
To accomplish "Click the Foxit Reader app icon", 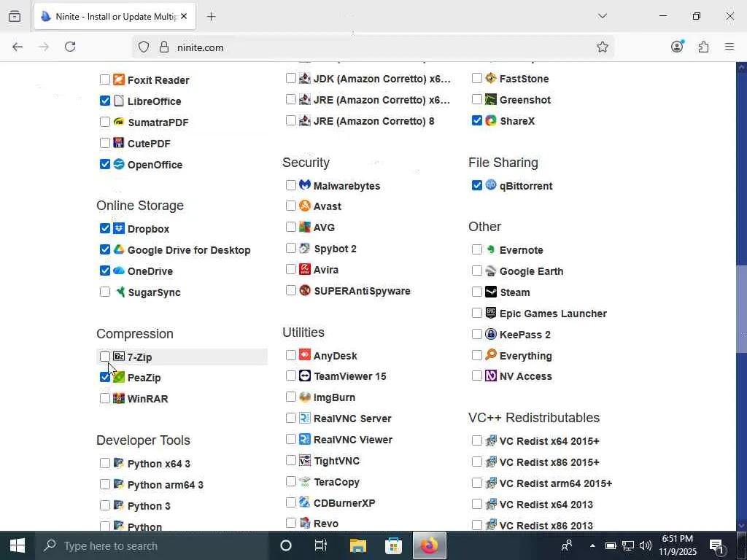I will [x=119, y=79].
